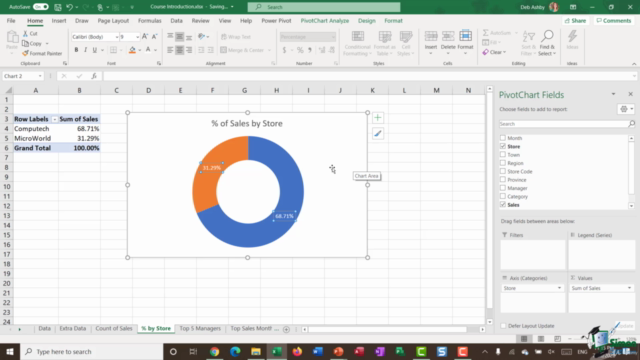Click the Wrap Text button
Viewport: 640px width, 360px height.
click(236, 37)
